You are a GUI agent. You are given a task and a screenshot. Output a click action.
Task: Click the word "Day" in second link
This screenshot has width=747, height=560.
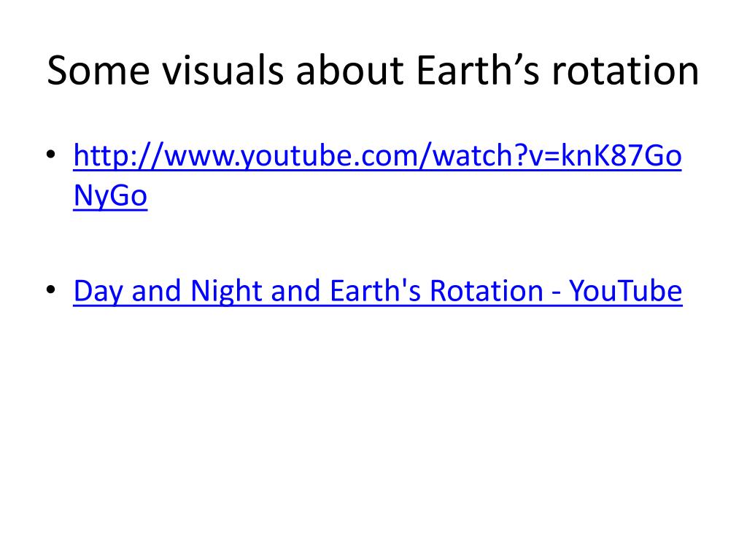(x=98, y=291)
